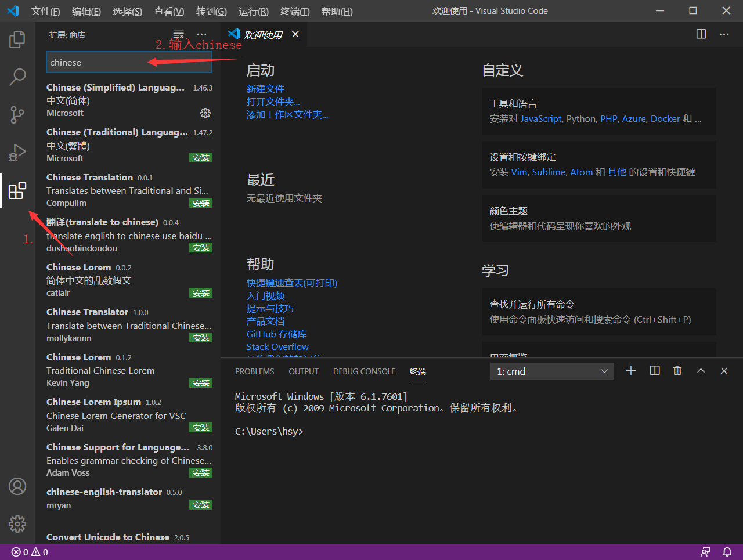743x560 pixels.
Task: Open editor more actions menu
Action: click(x=724, y=34)
